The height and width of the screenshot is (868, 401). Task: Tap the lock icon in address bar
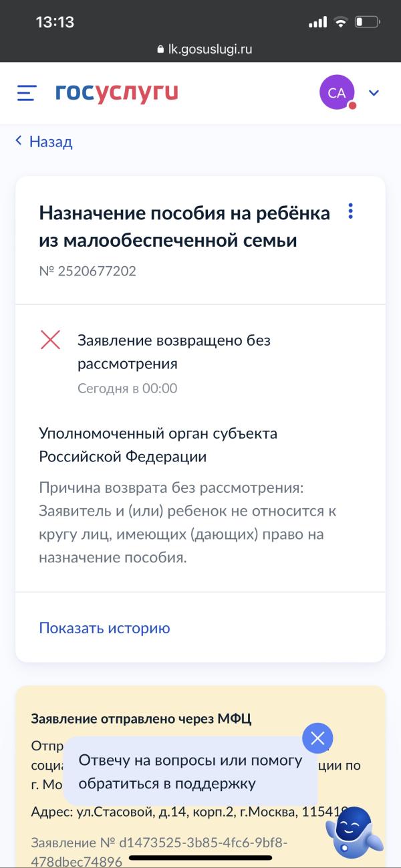pos(160,49)
